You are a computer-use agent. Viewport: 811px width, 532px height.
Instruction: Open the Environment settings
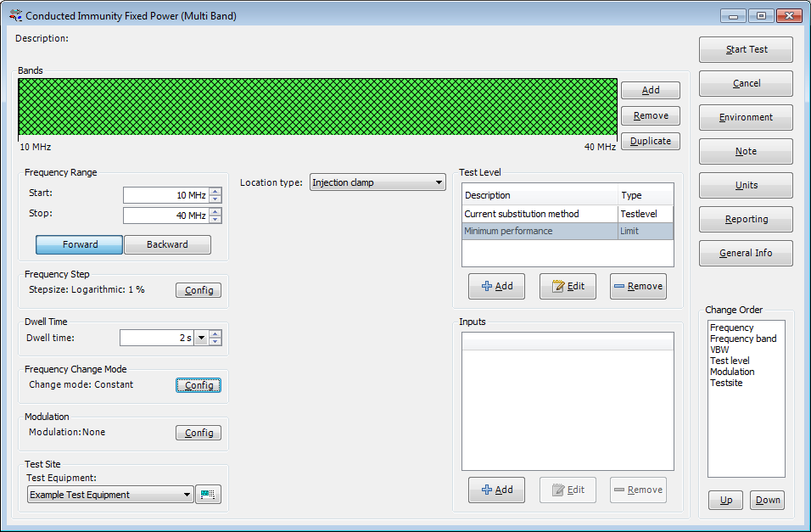tap(746, 117)
